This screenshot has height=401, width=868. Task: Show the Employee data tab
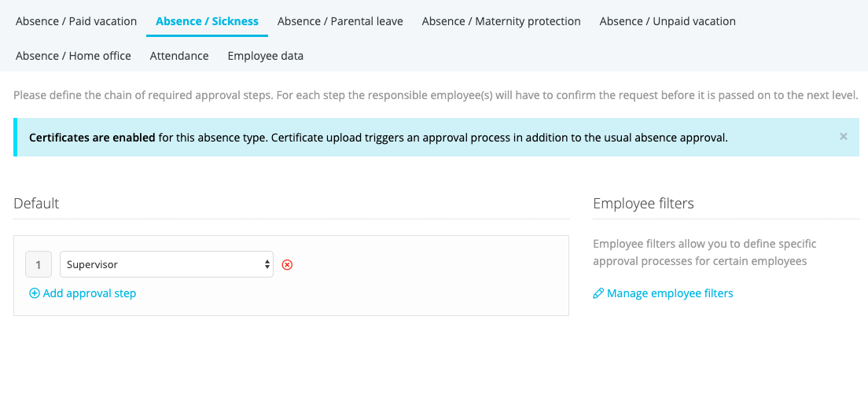click(266, 56)
